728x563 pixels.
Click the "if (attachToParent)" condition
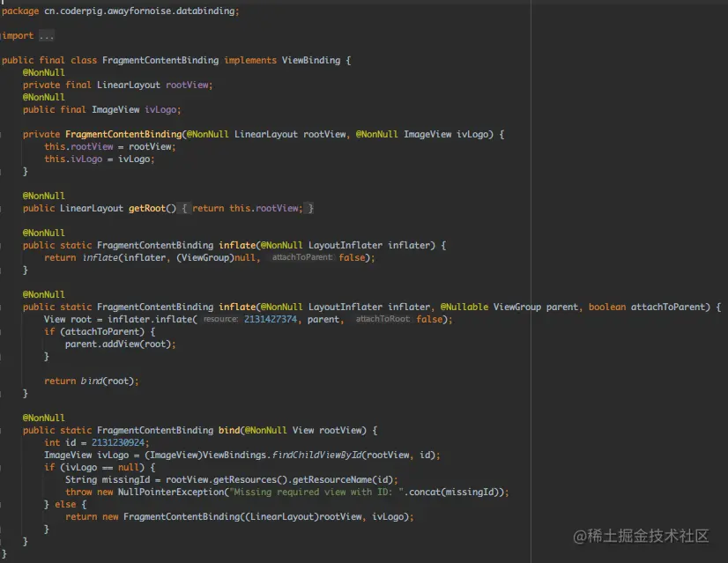pos(94,331)
